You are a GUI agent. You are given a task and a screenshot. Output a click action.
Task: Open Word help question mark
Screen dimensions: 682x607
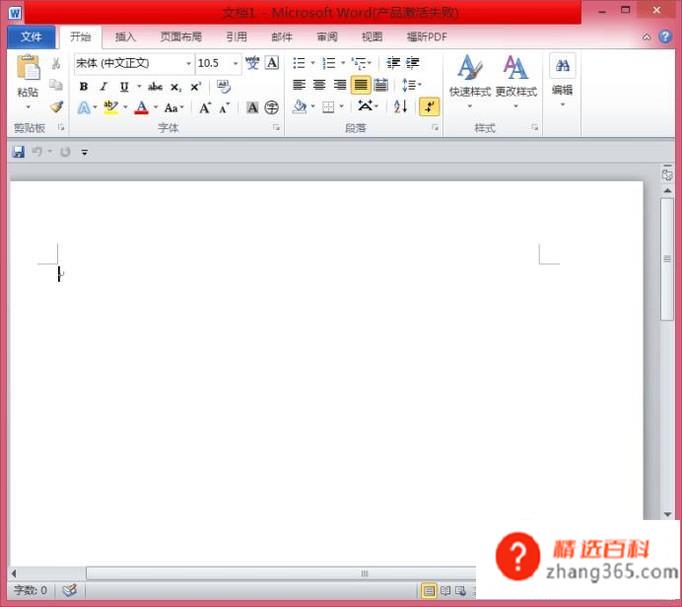coord(665,37)
